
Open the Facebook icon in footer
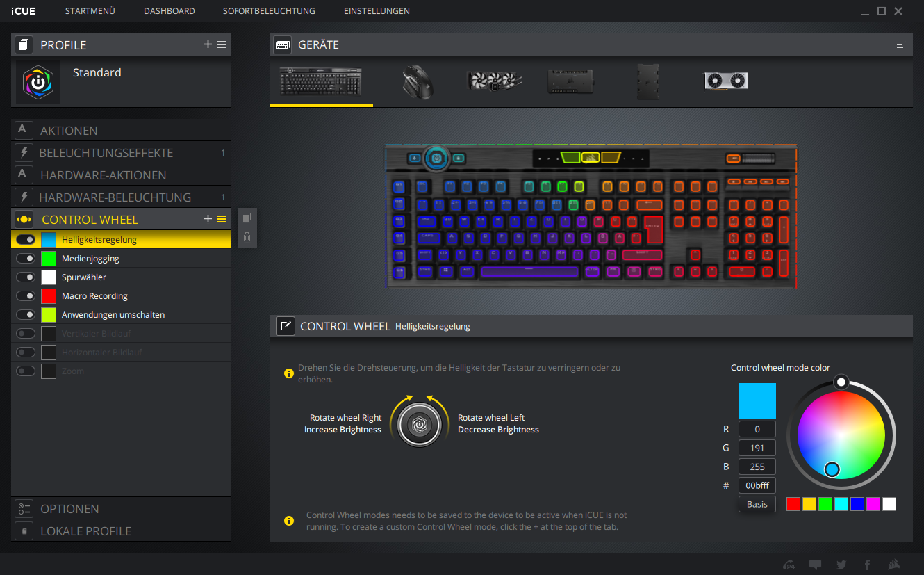[x=867, y=565]
